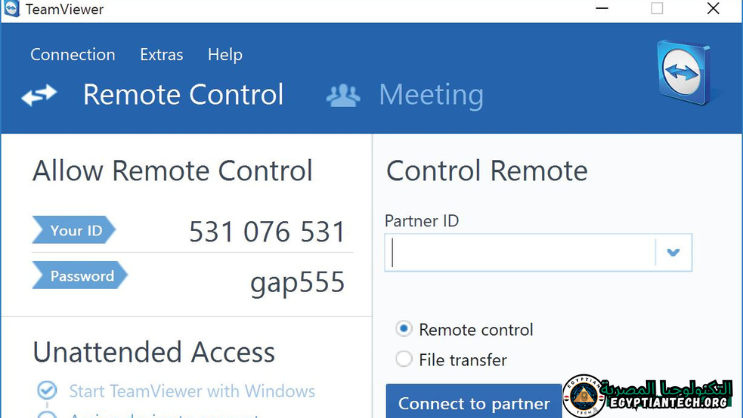Click the double-arrow Remote Control icon
This screenshot has width=743, height=418.
pyautogui.click(x=40, y=95)
